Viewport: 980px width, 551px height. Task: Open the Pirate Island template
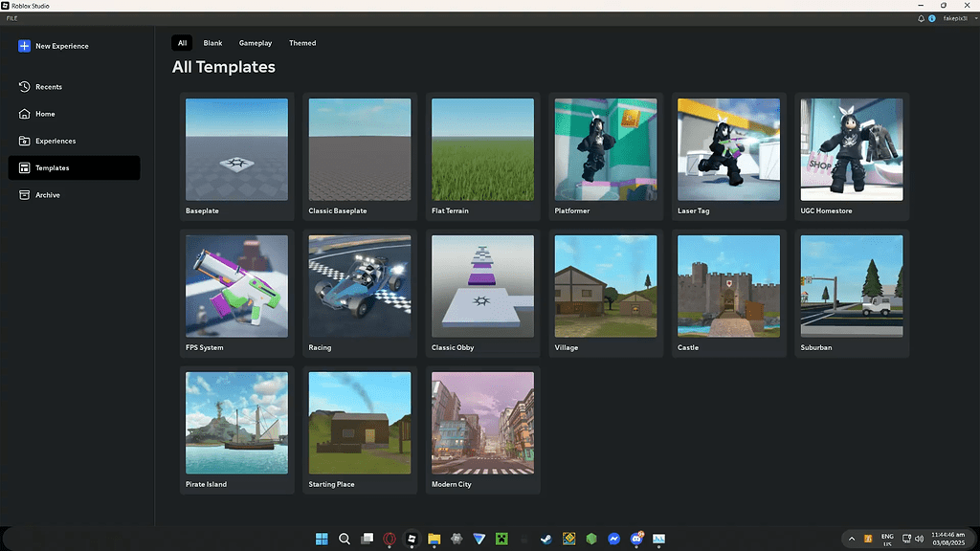[237, 430]
